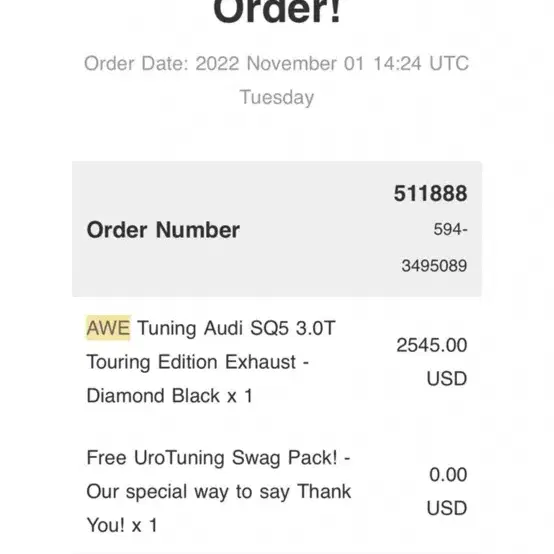Click the Touring Edition Exhaust line
The image size is (554, 554).
point(198,362)
